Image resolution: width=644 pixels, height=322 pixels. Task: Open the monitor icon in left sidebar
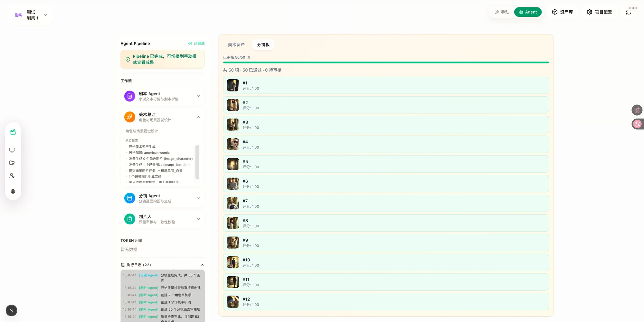12,150
